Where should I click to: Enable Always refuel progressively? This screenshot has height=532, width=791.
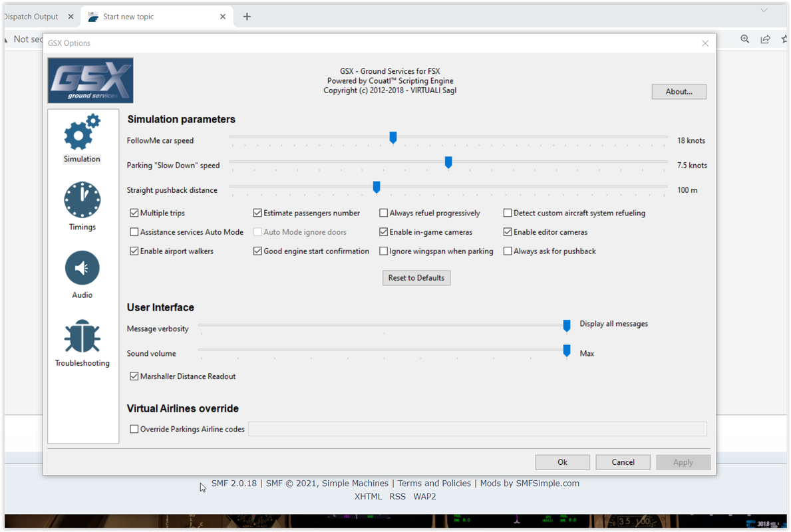(383, 213)
